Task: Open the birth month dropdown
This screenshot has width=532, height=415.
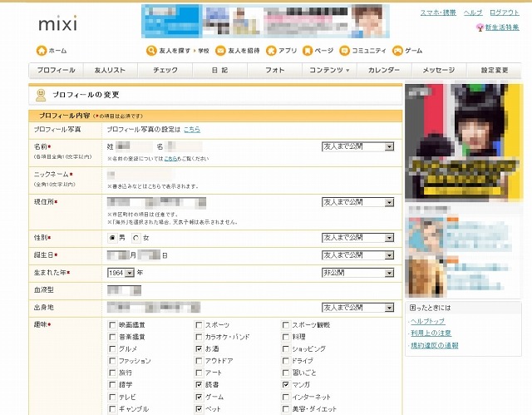Action: click(x=118, y=255)
